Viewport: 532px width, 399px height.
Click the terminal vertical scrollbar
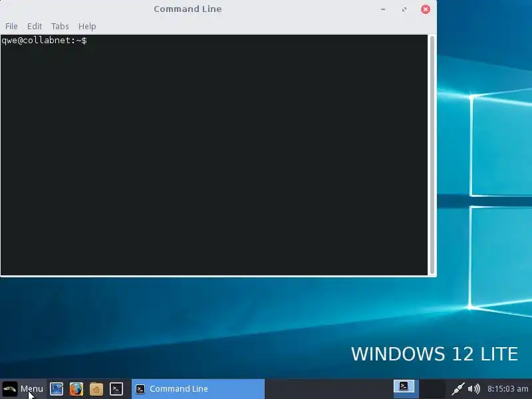tap(432, 155)
